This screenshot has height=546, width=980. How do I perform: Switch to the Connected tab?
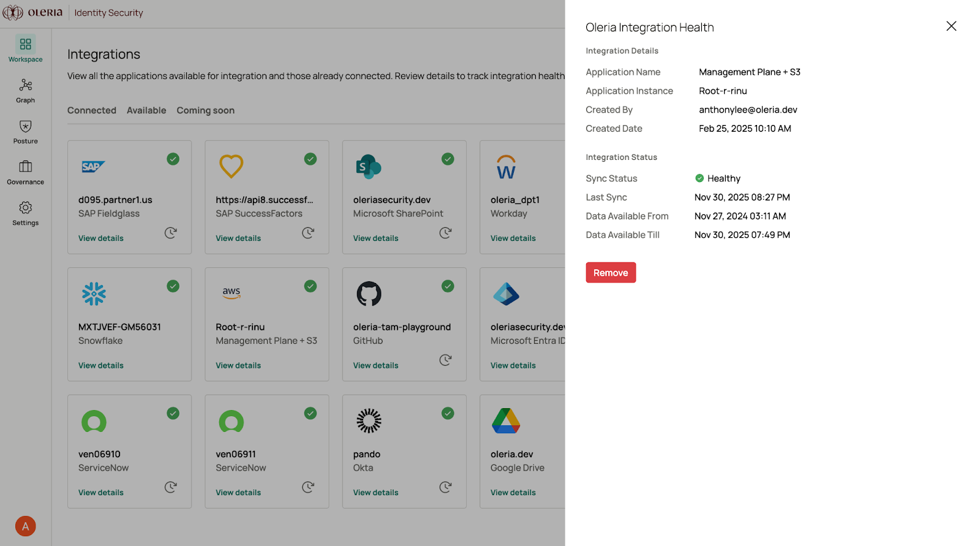point(92,110)
